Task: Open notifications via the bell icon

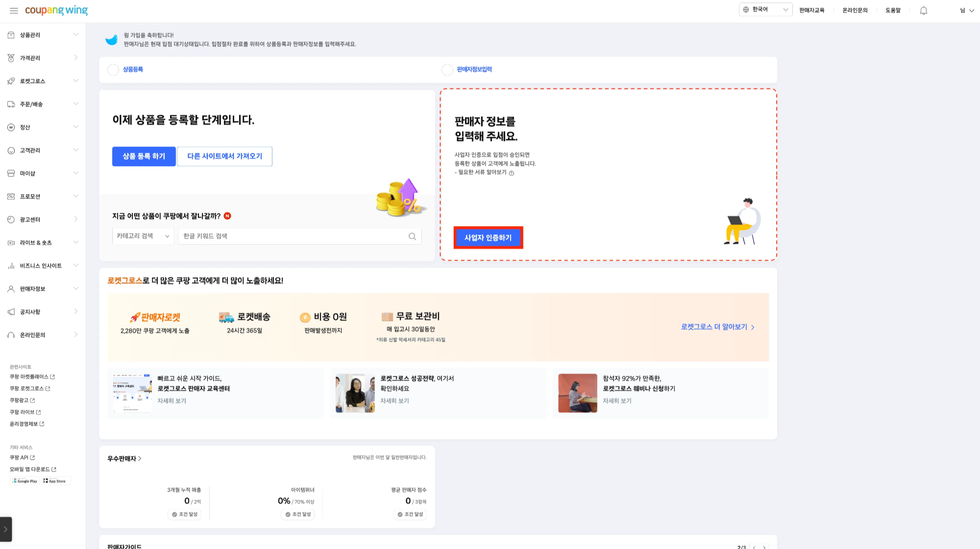Action: click(x=923, y=10)
